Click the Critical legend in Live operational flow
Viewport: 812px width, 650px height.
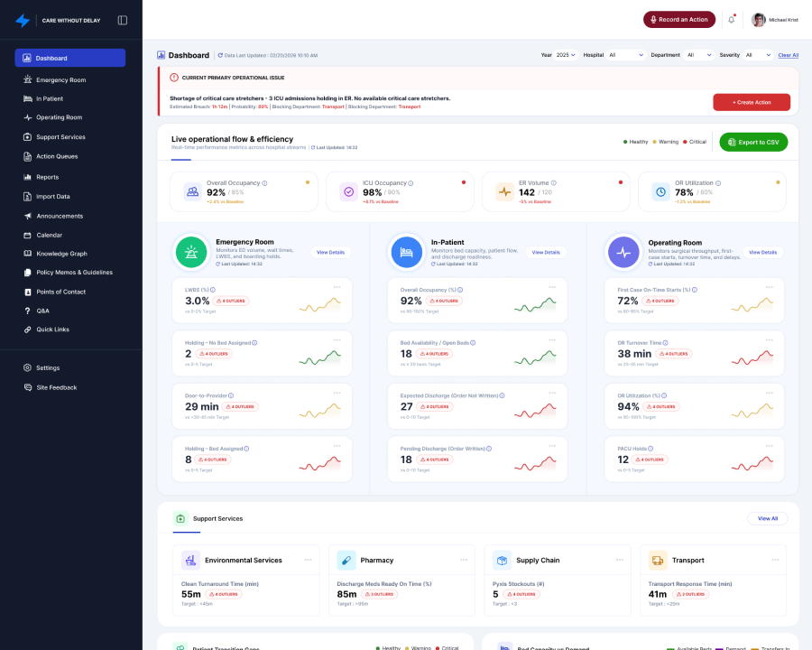coord(695,142)
